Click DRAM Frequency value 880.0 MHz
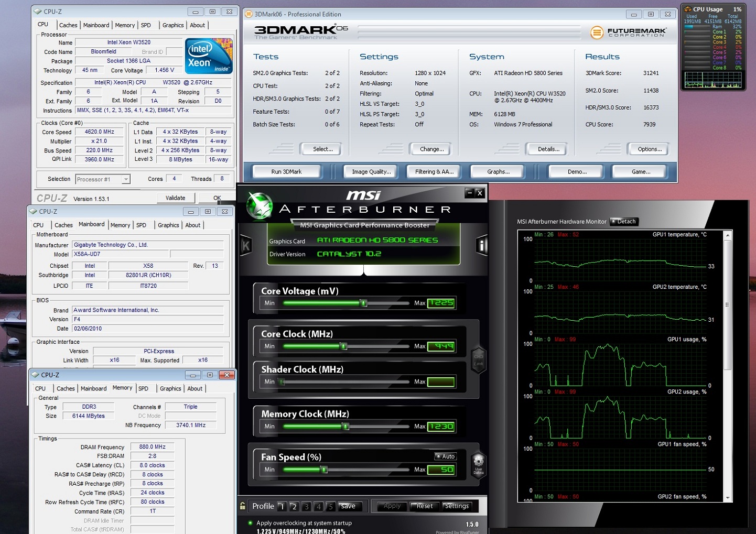This screenshot has height=534, width=756. click(153, 447)
